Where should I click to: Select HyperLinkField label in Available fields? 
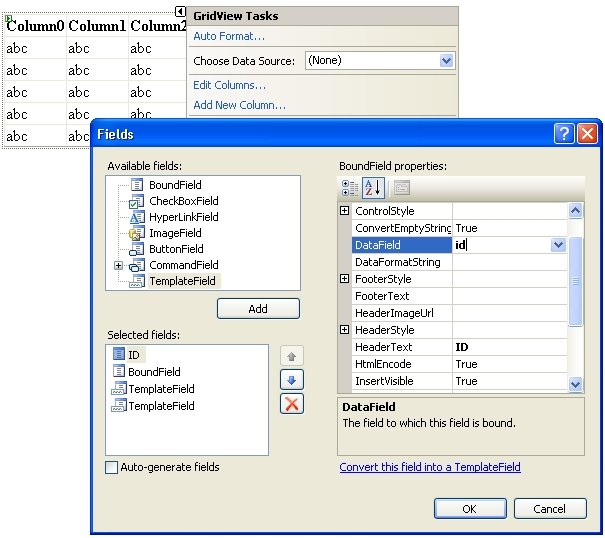[x=184, y=217]
